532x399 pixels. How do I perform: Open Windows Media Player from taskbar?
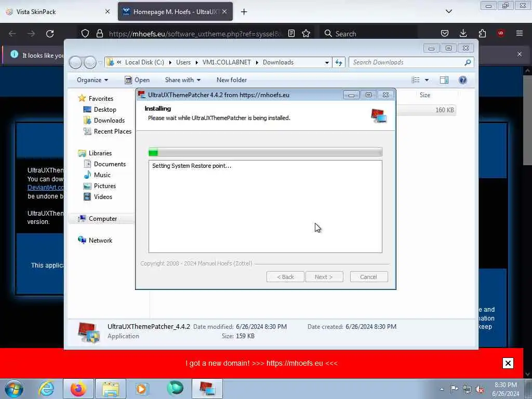tap(142, 389)
